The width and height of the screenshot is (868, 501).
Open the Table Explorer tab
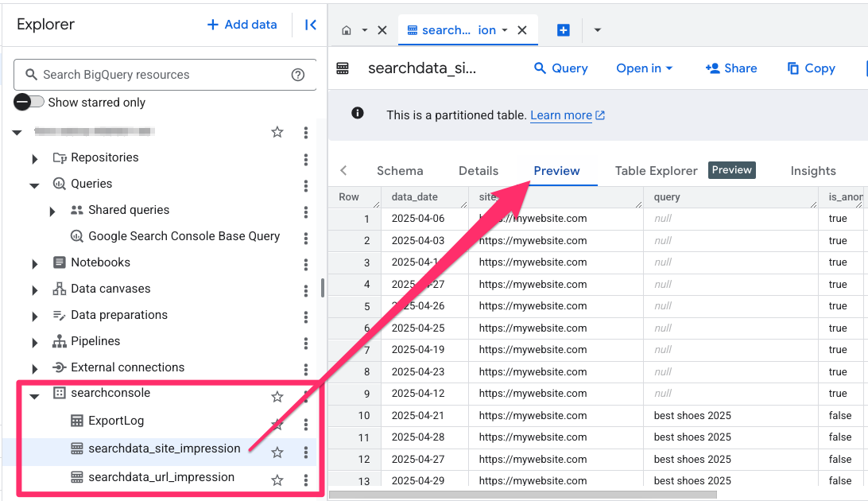click(x=656, y=171)
